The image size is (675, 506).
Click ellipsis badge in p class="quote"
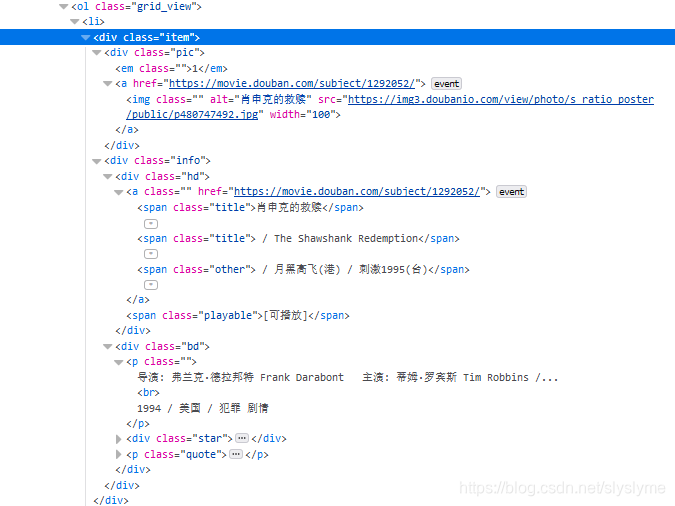(236, 454)
